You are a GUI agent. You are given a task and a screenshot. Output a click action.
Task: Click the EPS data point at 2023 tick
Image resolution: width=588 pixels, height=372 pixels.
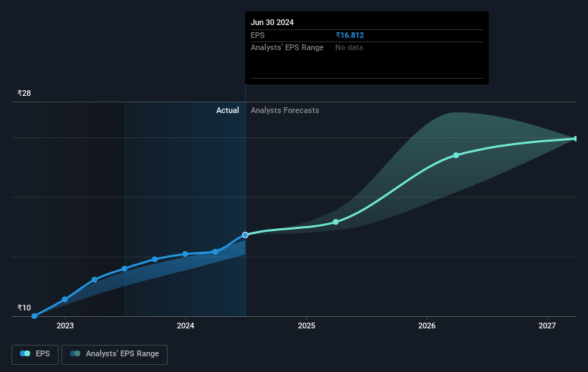64,299
